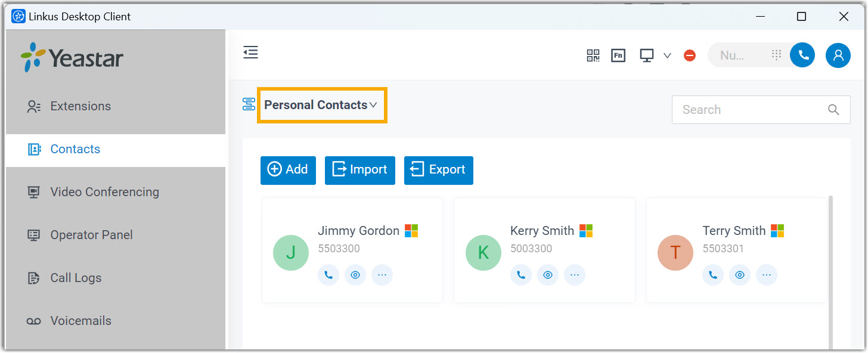868x353 pixels.
Task: Click the Export contacts button
Action: tap(438, 170)
